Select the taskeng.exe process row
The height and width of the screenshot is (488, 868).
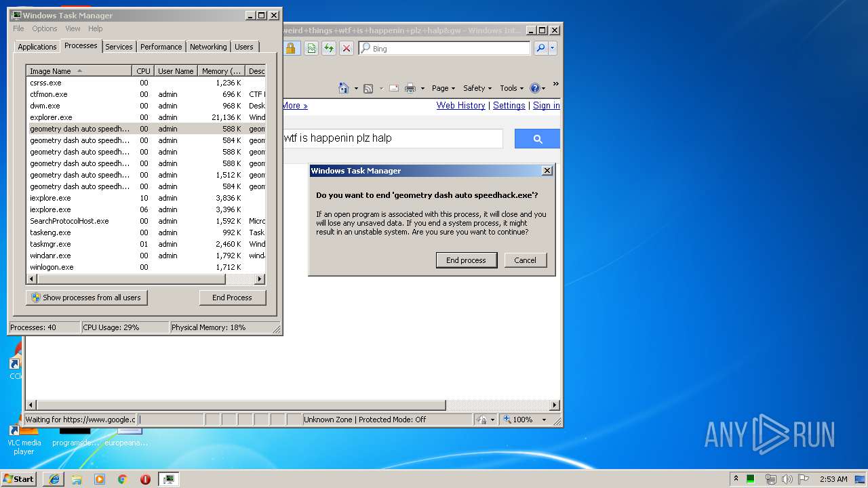pyautogui.click(x=146, y=232)
